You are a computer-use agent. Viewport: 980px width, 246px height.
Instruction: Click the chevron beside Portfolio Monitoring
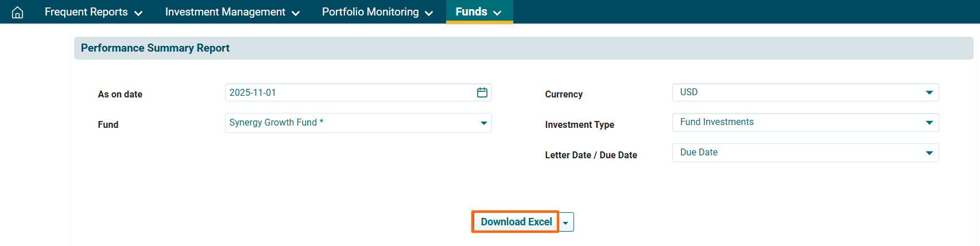pos(429,13)
